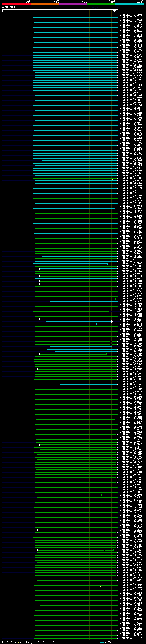146x644 pixels.
Task: Click the Large gaps legend text
Action: click(x=28, y=642)
